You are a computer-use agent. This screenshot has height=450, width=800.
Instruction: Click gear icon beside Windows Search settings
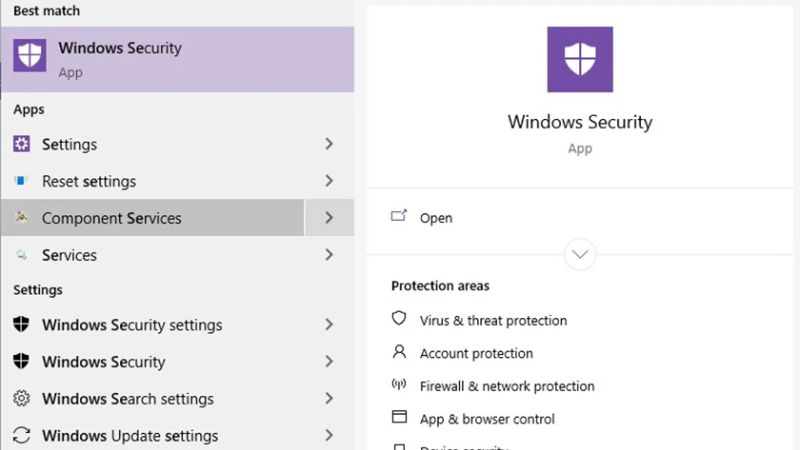[21, 398]
